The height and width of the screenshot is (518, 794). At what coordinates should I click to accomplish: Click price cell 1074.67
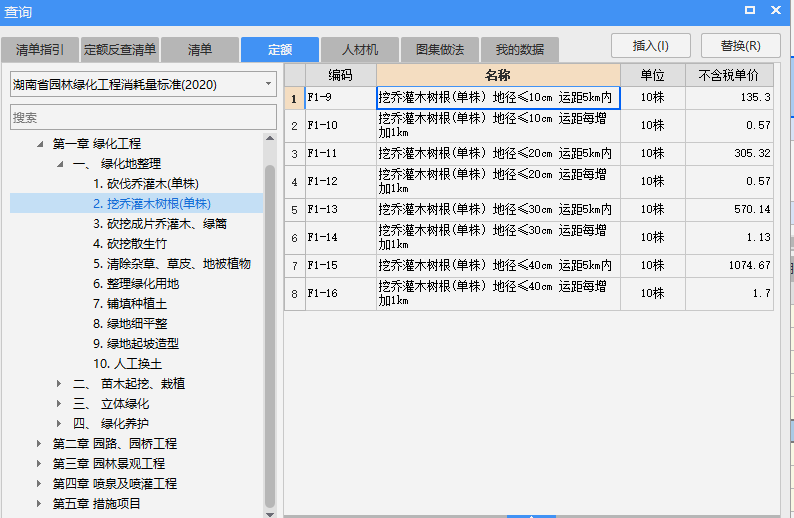[729, 266]
